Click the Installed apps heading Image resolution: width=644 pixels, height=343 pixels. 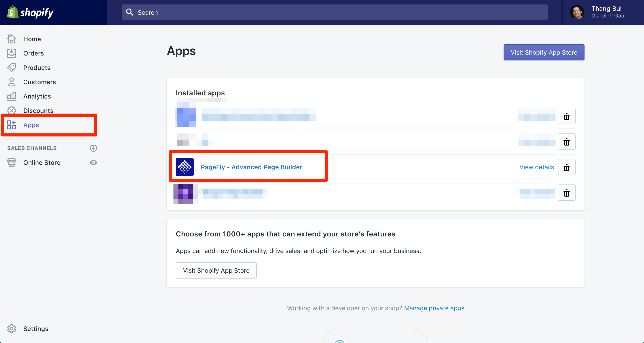tap(200, 93)
